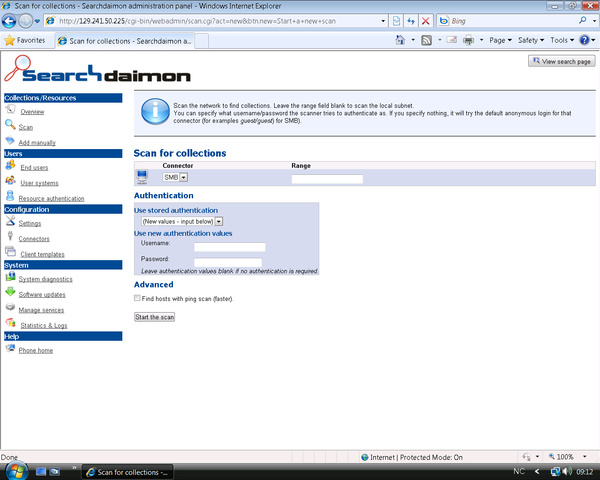This screenshot has width=600, height=480.
Task: Click the User systems icon
Action: tap(10, 181)
